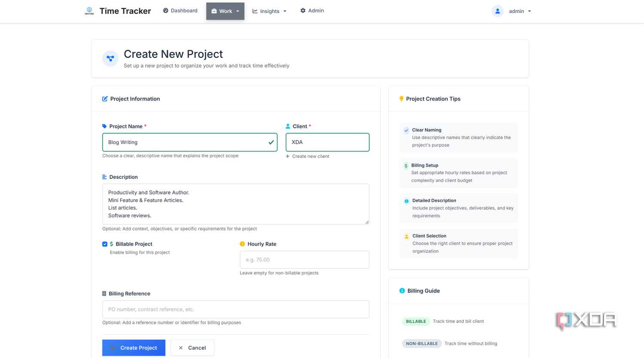Screen dimensions: 644x358
Task: Click the Time Tracker brand title
Action: point(125,11)
